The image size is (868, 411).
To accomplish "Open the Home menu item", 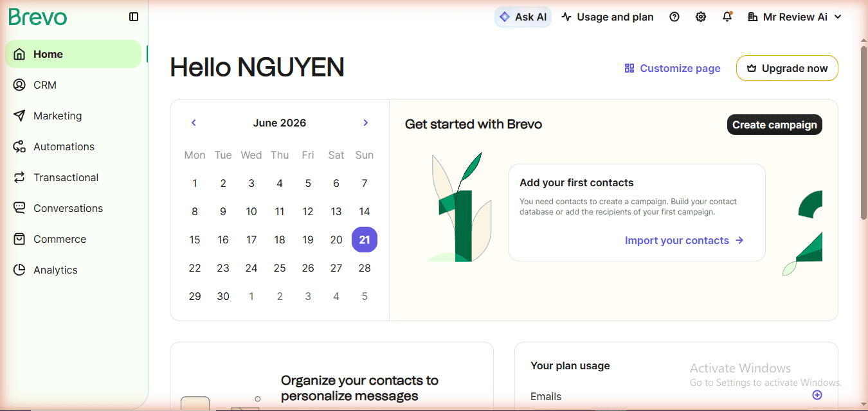I will pos(73,54).
